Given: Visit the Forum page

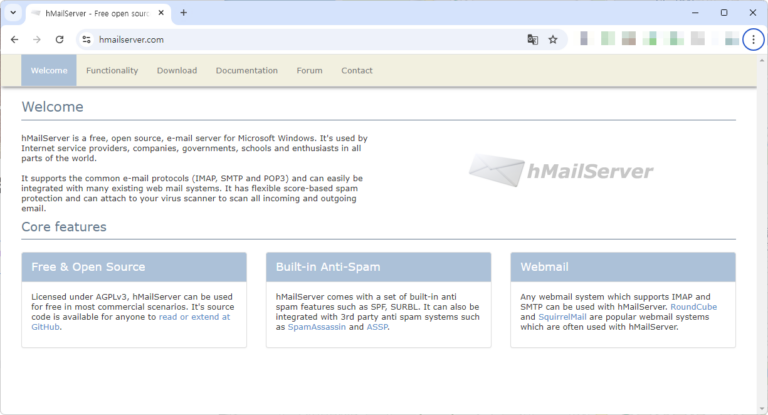Looking at the screenshot, I should point(310,71).
